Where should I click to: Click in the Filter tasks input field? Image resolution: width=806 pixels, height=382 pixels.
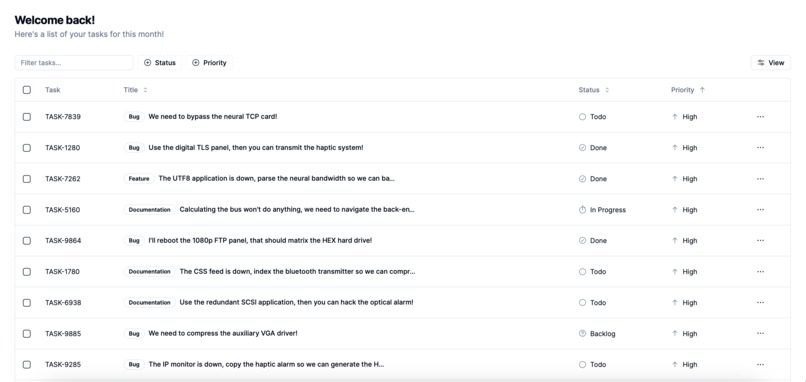click(74, 63)
